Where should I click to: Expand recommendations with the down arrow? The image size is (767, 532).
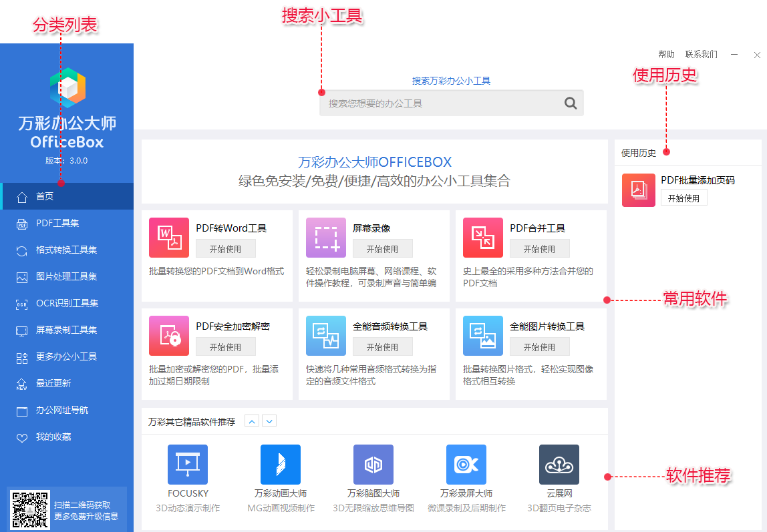coord(269,421)
